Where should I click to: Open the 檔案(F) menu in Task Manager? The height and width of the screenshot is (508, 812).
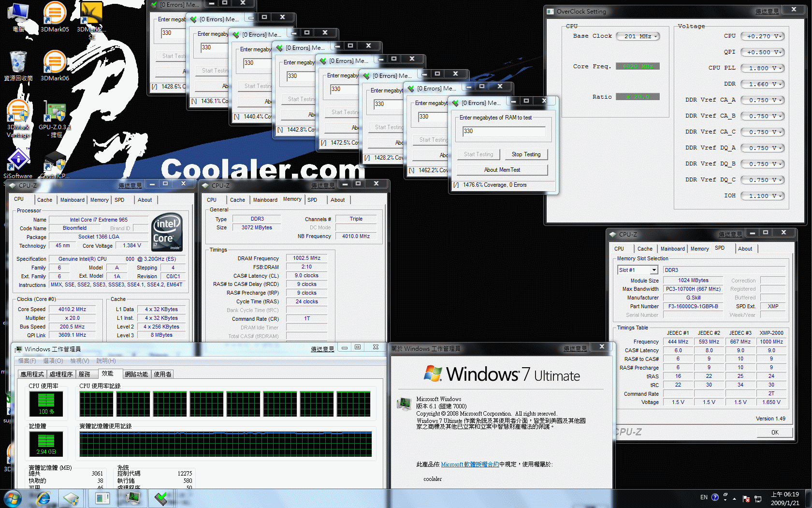pos(27,361)
